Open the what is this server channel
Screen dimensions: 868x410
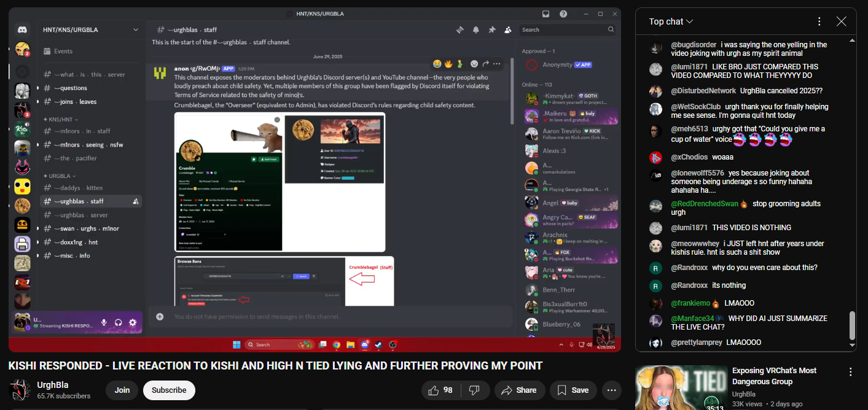tap(91, 74)
